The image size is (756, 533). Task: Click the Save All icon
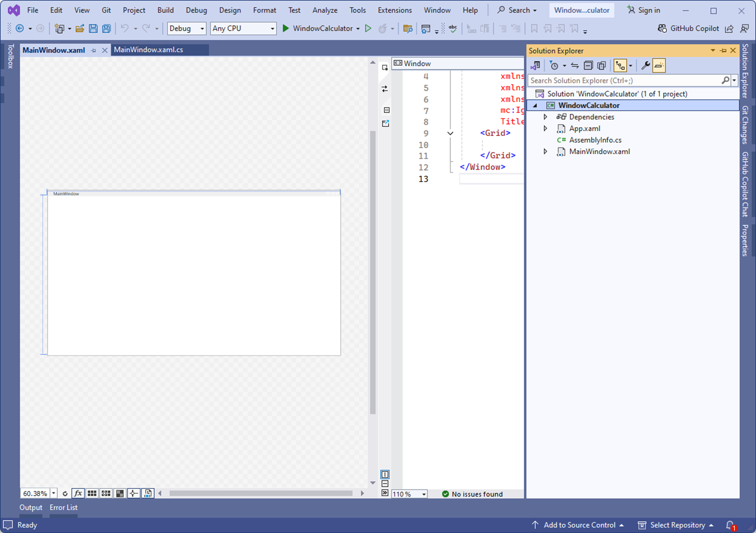click(x=107, y=28)
